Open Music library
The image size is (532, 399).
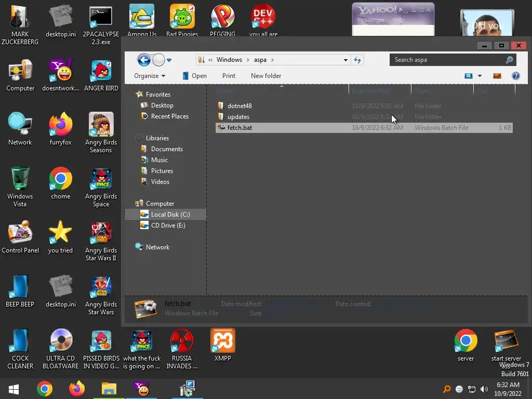click(x=159, y=160)
